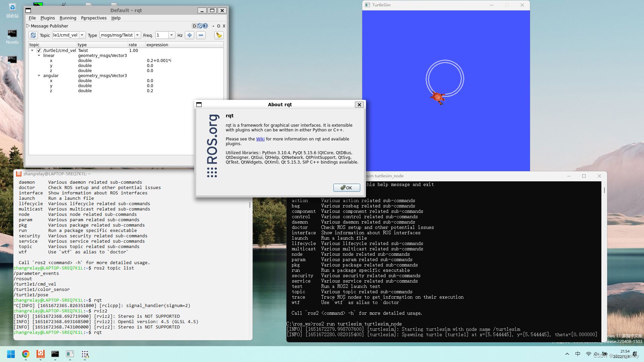This screenshot has width=644, height=362.
Task: Select the linear x expression 0.2+0.001*i
Action: (159, 61)
